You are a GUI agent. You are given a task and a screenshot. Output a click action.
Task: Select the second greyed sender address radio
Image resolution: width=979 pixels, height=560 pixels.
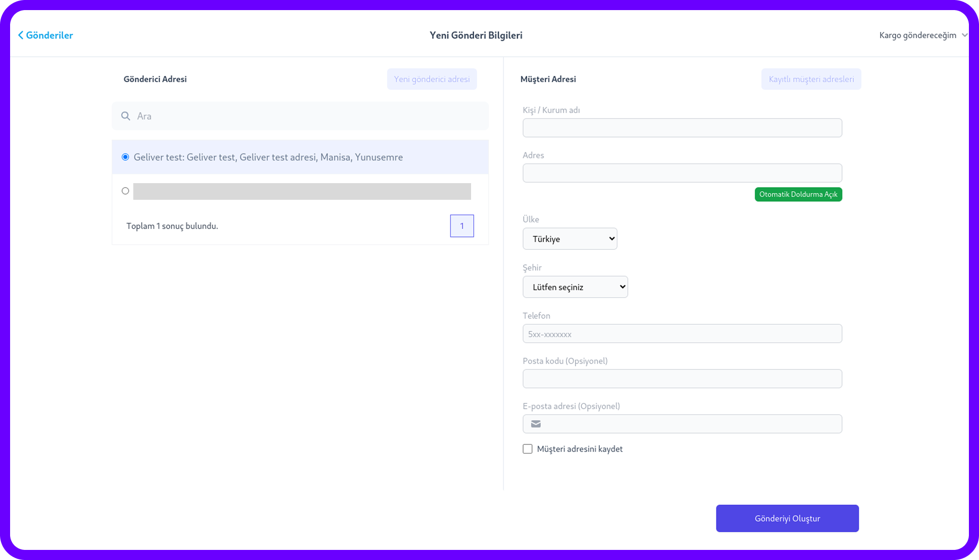point(125,191)
